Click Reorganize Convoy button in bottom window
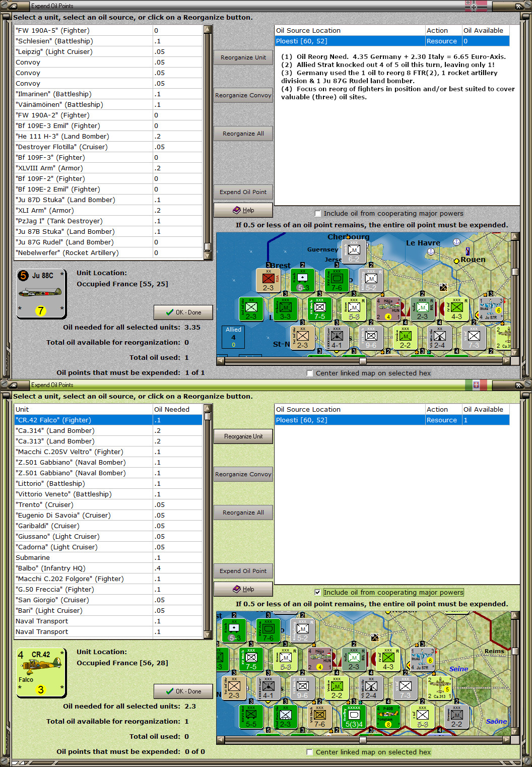The image size is (532, 767). click(243, 474)
